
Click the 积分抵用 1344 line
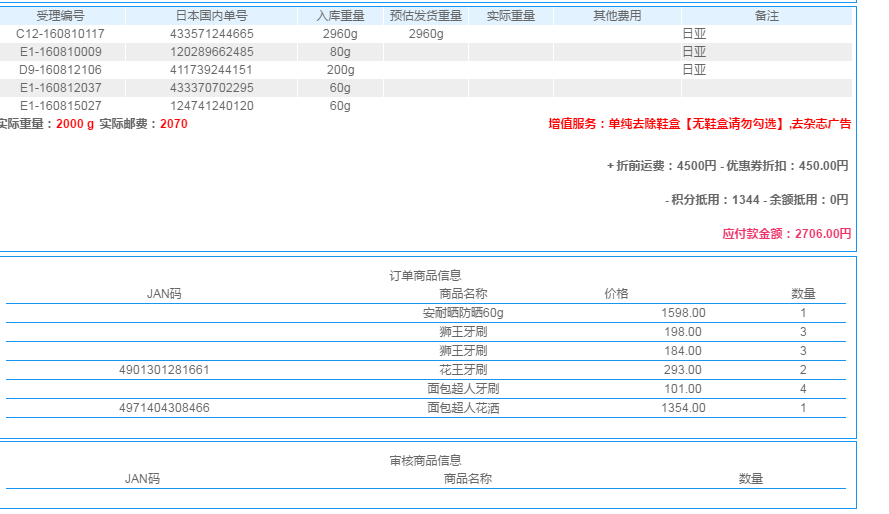point(757,200)
